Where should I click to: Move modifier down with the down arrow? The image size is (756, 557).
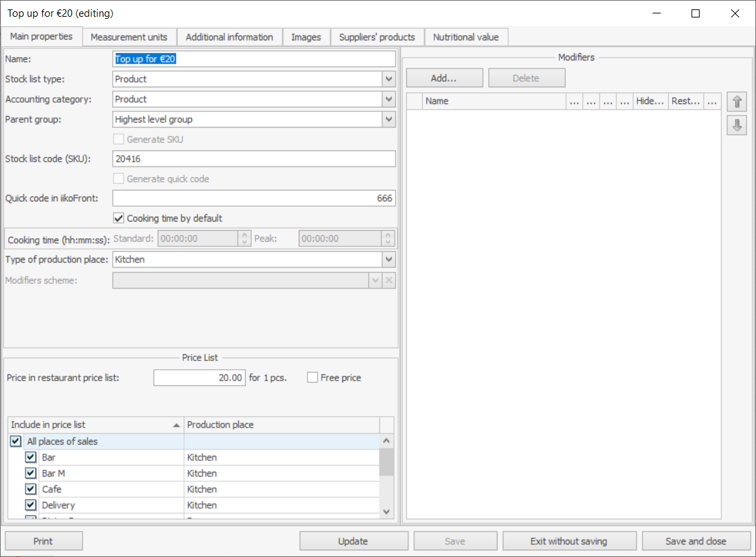737,125
